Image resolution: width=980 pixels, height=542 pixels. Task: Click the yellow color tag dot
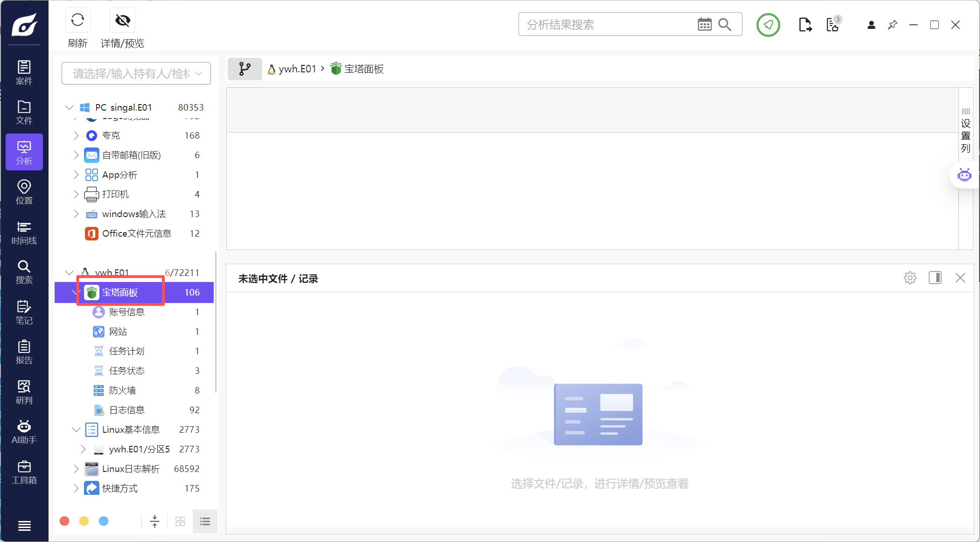pyautogui.click(x=84, y=521)
